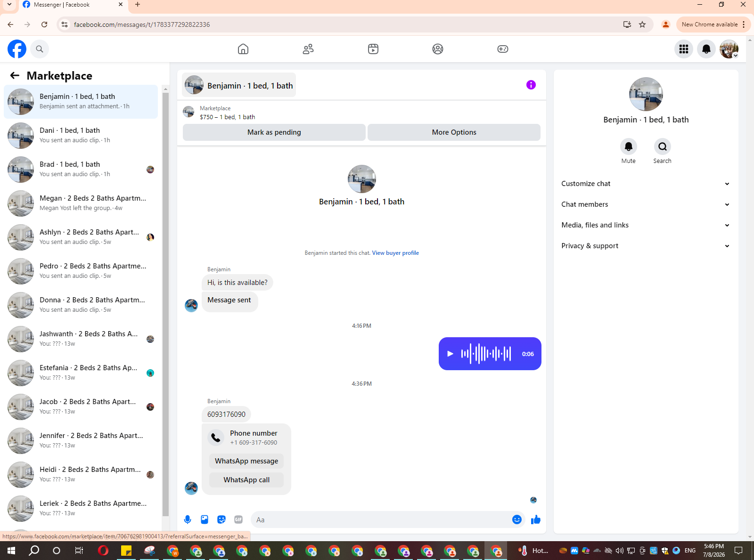This screenshot has width=754, height=560.
Task: Open the Facebook search magnifier
Action: tap(40, 49)
